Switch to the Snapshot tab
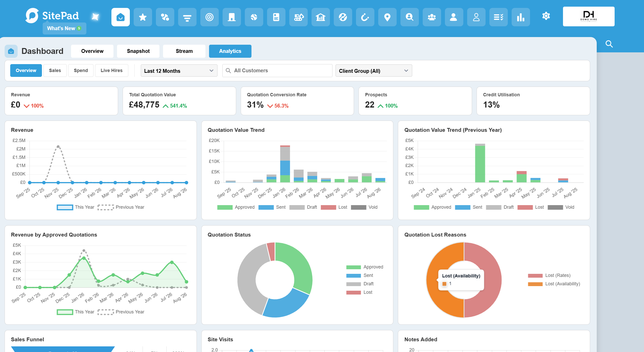The height and width of the screenshot is (352, 644). [138, 51]
